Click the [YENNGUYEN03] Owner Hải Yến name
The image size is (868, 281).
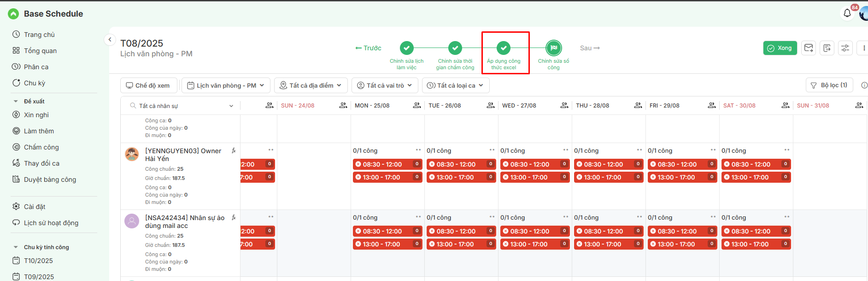click(x=183, y=155)
